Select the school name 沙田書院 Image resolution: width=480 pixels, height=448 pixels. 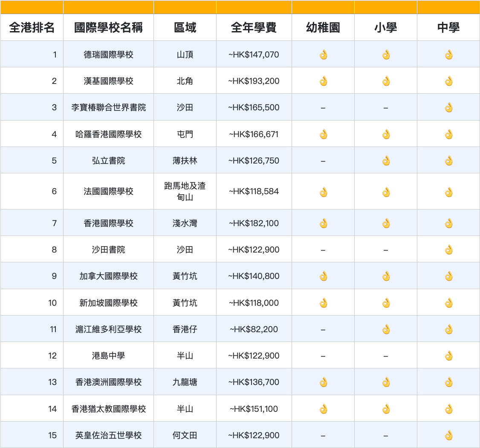click(x=108, y=250)
